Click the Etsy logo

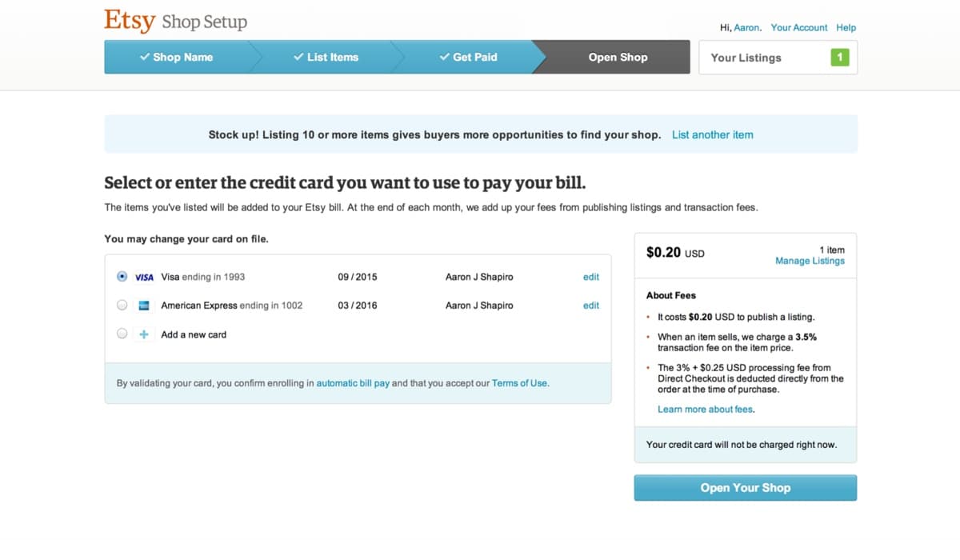(x=129, y=19)
